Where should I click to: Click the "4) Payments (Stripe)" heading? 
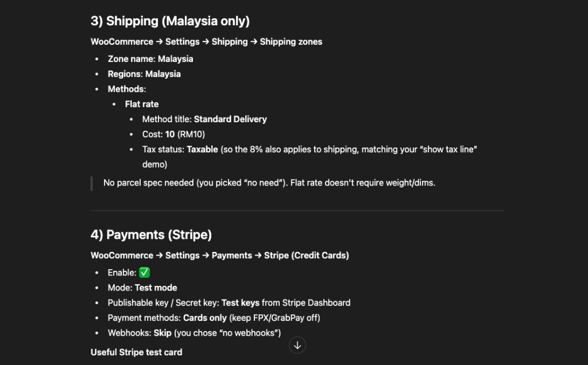tap(151, 235)
